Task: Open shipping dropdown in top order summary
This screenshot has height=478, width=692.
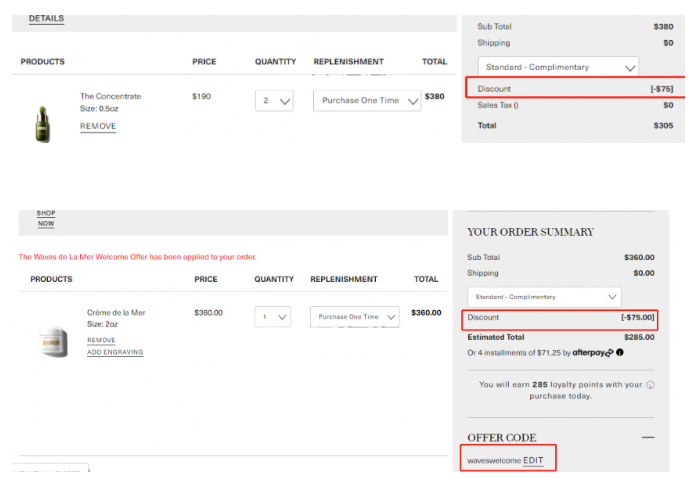Action: (558, 67)
